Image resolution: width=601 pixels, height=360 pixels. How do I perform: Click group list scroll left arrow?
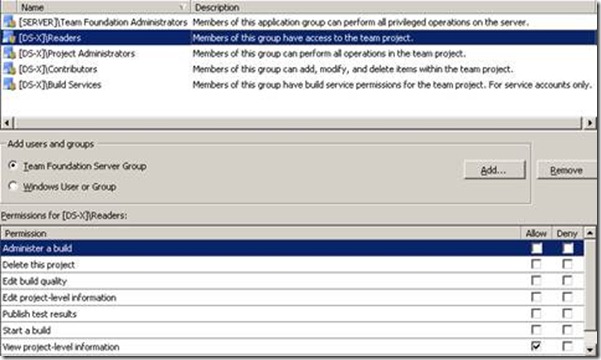(7, 123)
